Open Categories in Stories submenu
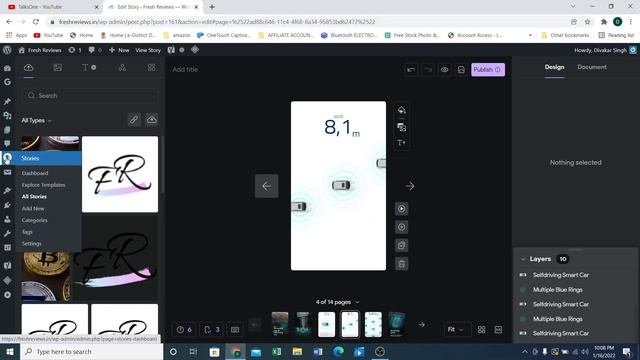Image resolution: width=640 pixels, height=360 pixels. (35, 220)
